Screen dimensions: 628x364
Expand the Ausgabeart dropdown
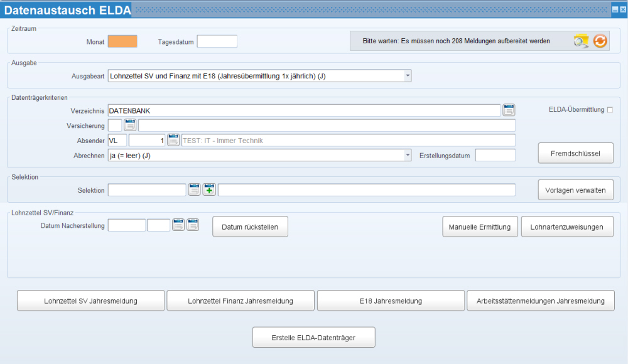tap(408, 76)
